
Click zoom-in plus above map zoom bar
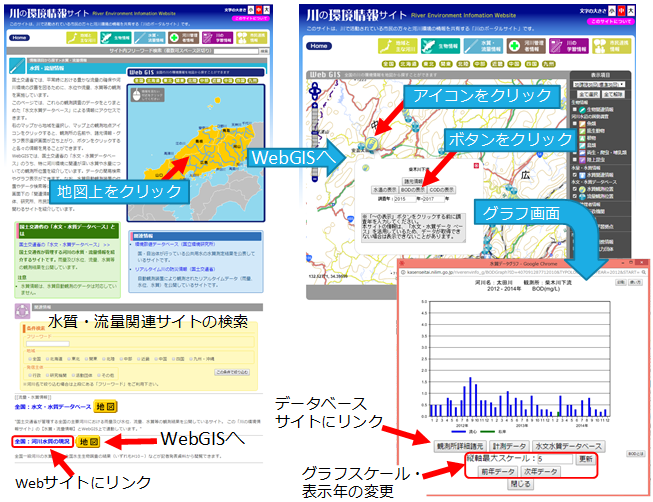[315, 106]
